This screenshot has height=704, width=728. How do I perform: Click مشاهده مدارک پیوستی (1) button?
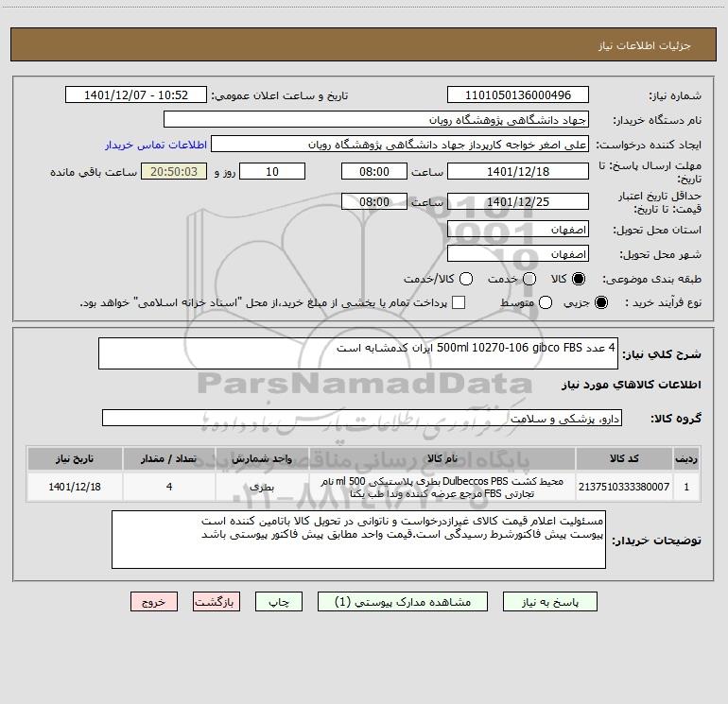coord(403,602)
